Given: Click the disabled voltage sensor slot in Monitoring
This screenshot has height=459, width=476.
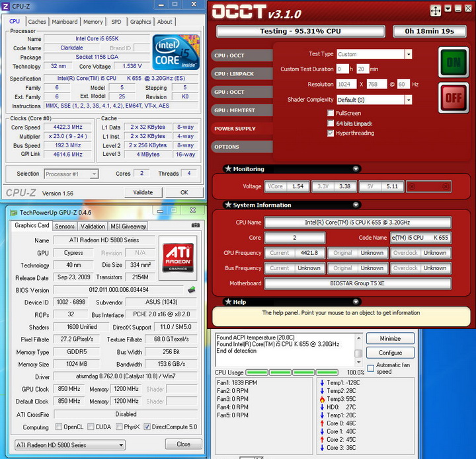Looking at the screenshot, I should pos(428,186).
